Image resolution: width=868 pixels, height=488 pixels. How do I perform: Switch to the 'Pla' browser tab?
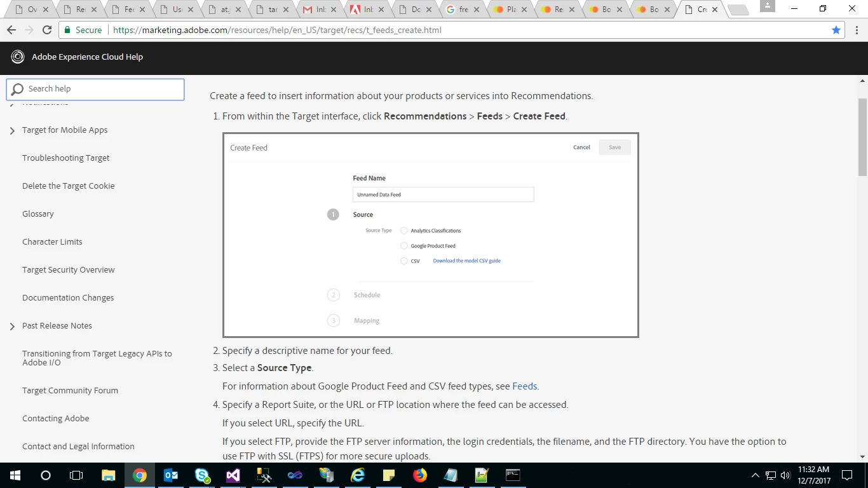click(510, 10)
